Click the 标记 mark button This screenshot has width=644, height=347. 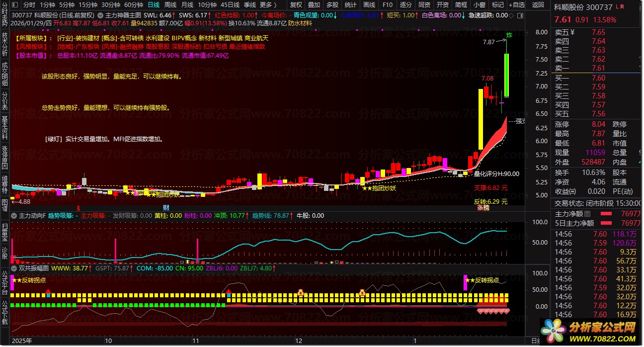click(497, 5)
